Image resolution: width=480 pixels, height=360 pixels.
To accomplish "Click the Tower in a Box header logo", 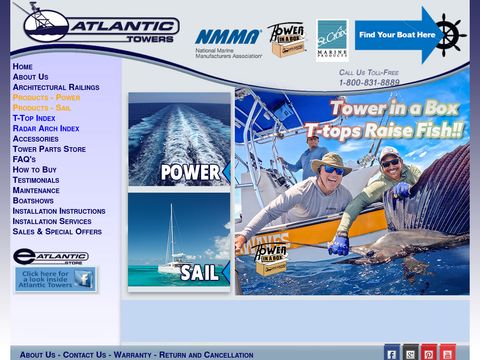I will [287, 40].
